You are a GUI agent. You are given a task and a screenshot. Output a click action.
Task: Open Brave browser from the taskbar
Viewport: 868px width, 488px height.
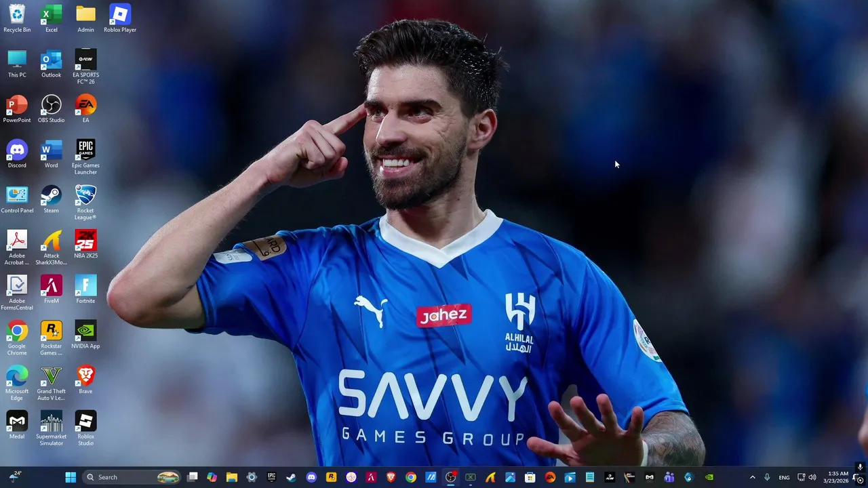click(391, 477)
